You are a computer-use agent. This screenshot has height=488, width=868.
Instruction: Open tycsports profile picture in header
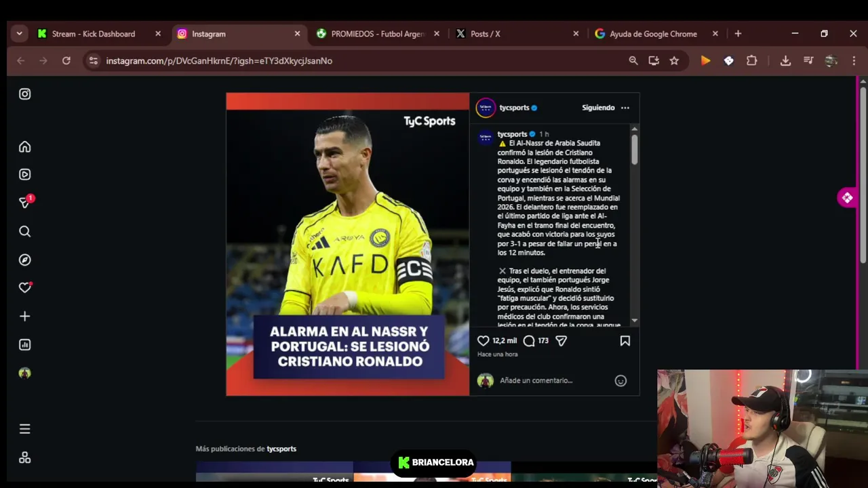(486, 108)
